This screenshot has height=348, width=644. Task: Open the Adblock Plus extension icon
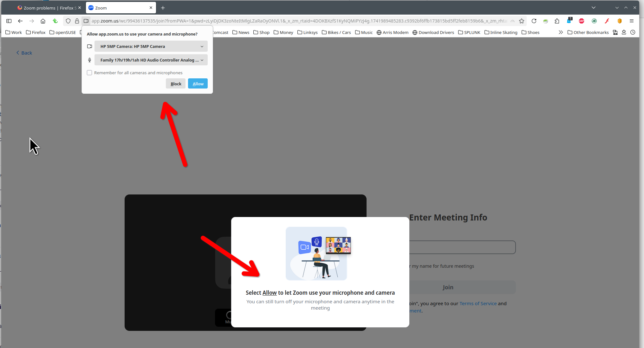[x=582, y=21]
